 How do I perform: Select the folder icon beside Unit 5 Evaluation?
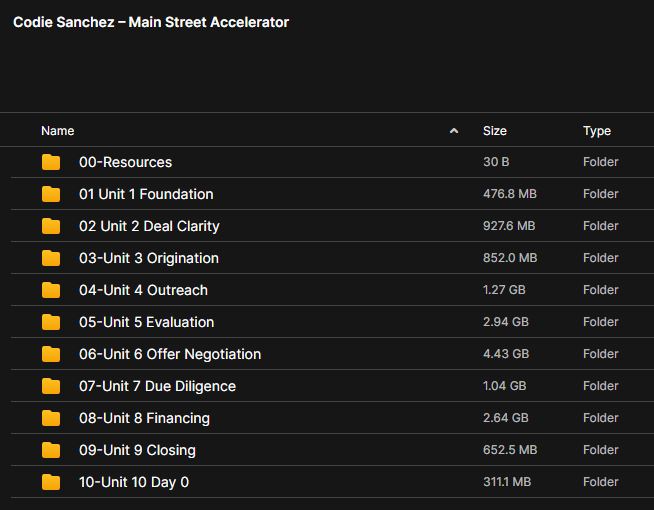pos(51,322)
